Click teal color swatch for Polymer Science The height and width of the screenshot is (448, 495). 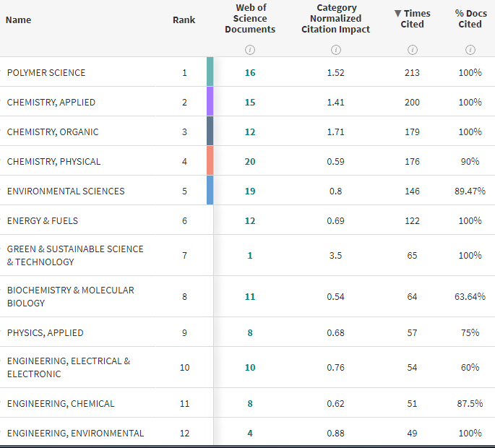[x=210, y=72]
